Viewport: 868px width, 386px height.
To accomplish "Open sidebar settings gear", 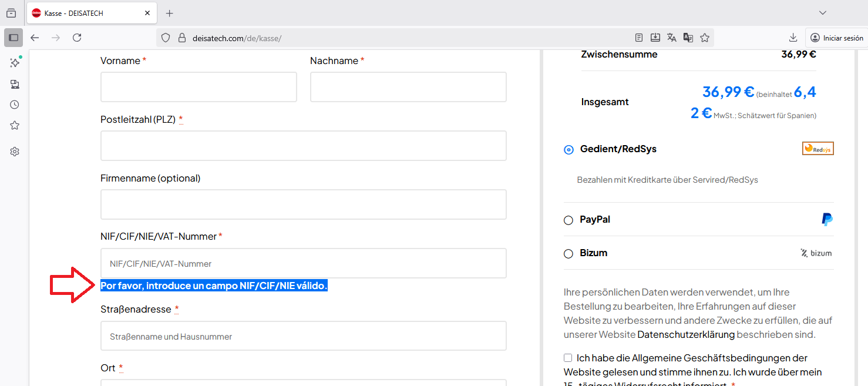I will [15, 152].
